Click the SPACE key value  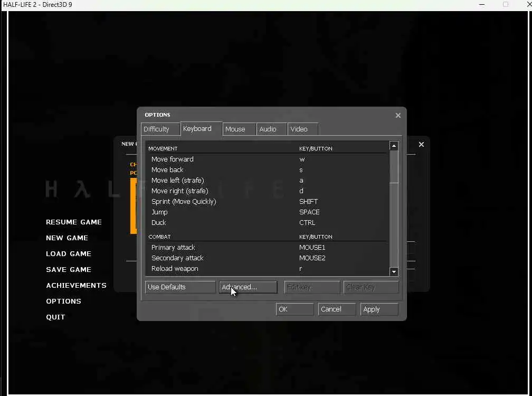(309, 212)
